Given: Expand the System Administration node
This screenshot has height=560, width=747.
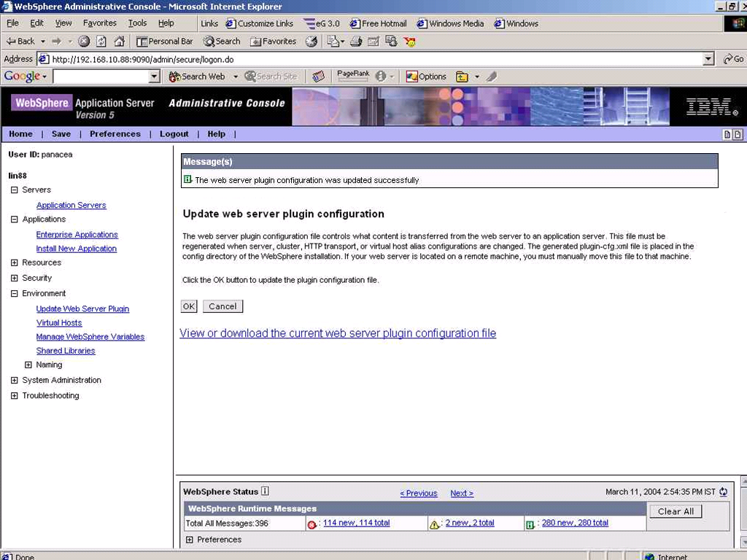Looking at the screenshot, I should click(15, 380).
